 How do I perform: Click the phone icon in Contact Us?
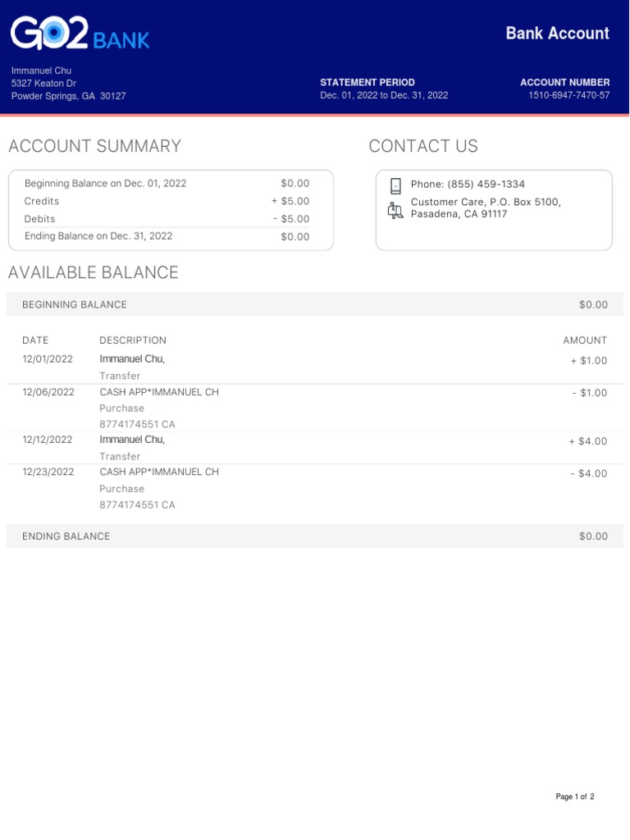(395, 185)
